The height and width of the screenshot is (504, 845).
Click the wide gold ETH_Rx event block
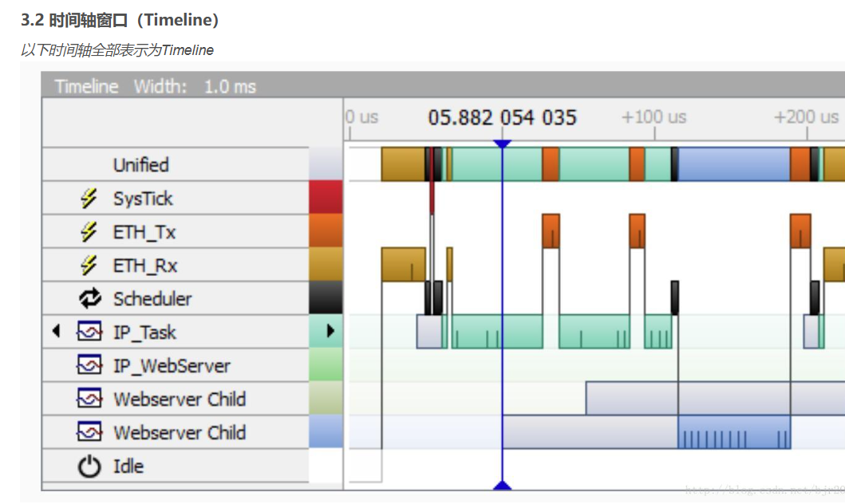click(404, 265)
